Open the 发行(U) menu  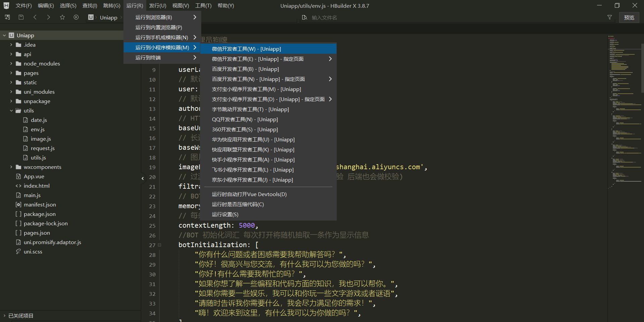[158, 6]
